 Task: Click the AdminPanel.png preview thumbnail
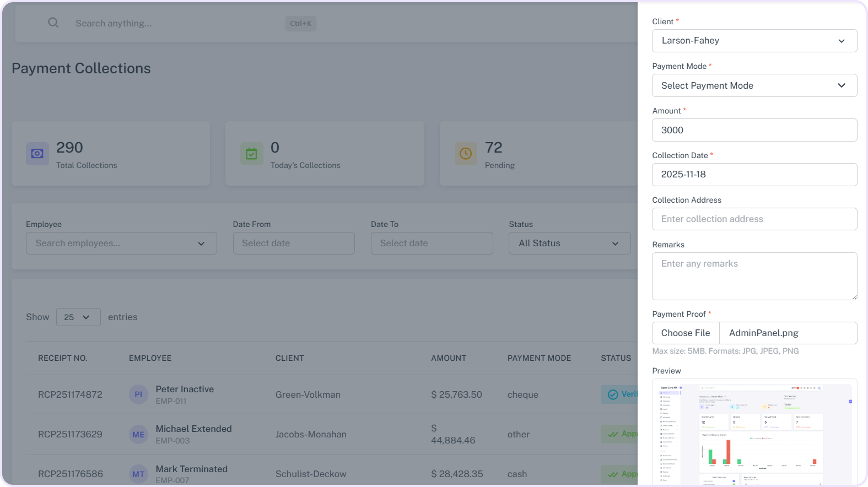click(754, 432)
